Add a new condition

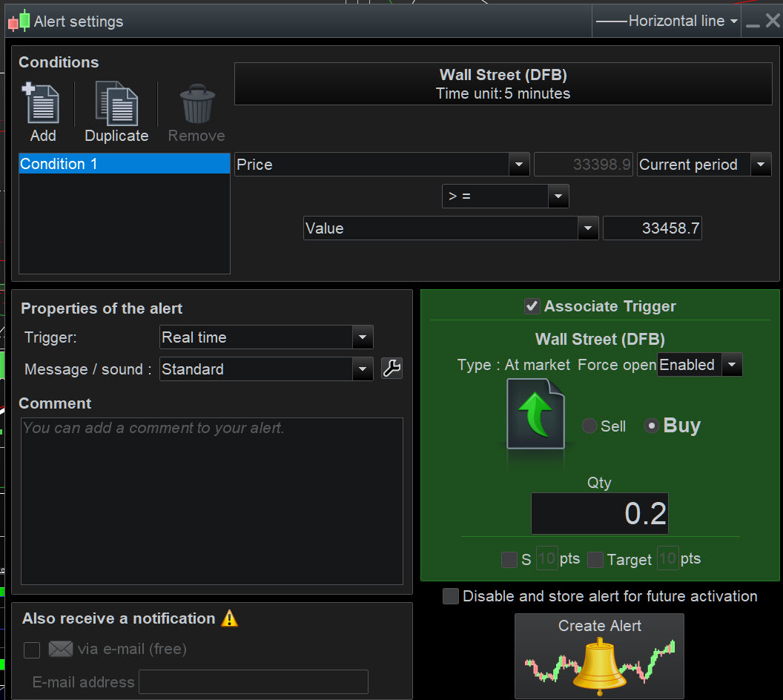[42, 112]
